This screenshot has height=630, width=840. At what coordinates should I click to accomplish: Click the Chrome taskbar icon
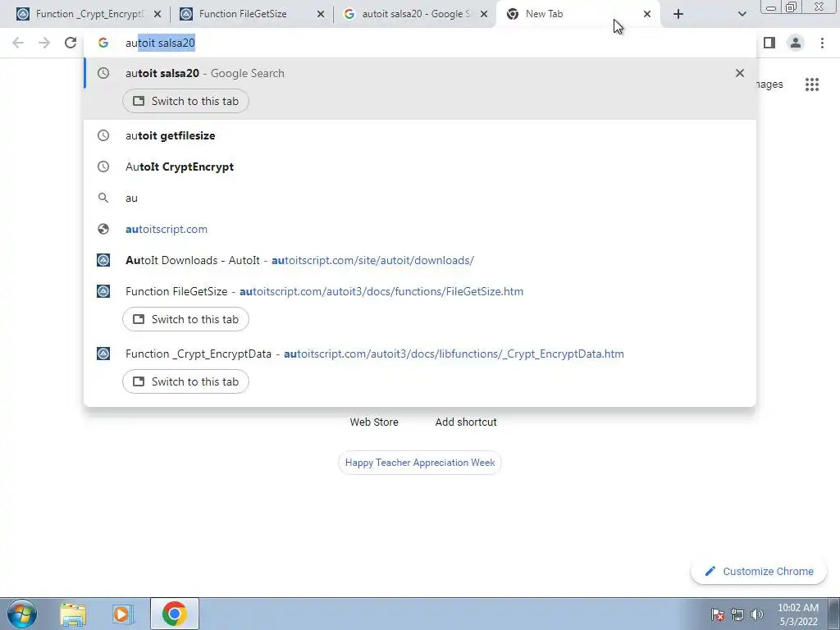pyautogui.click(x=175, y=614)
